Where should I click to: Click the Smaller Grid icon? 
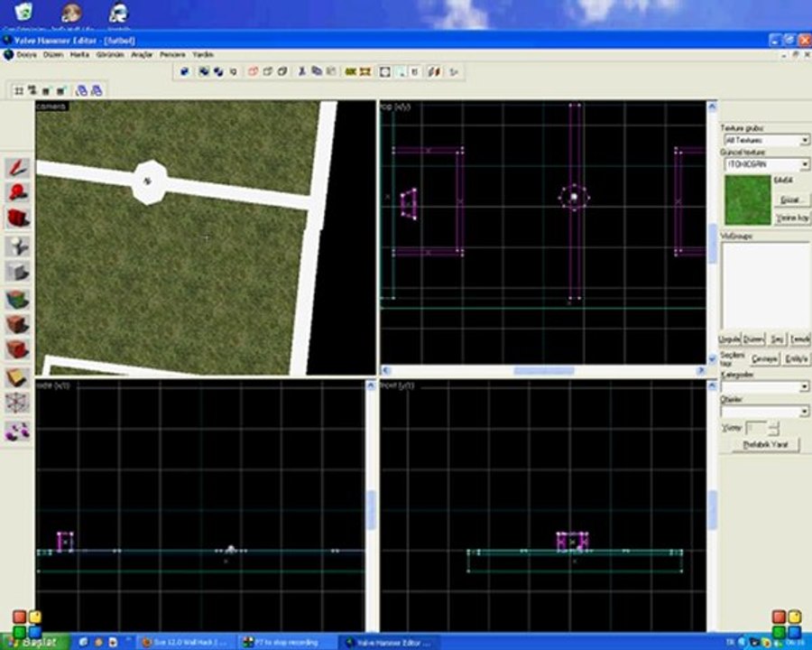(x=47, y=90)
